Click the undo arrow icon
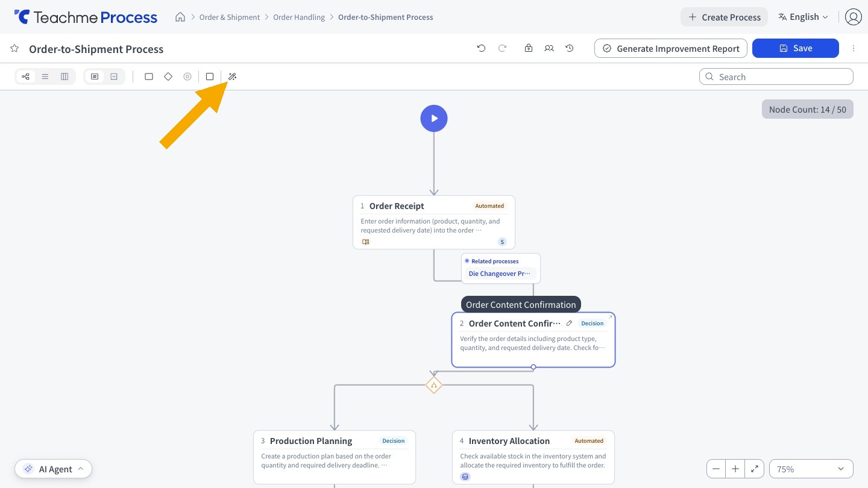The height and width of the screenshot is (488, 868). click(x=481, y=48)
